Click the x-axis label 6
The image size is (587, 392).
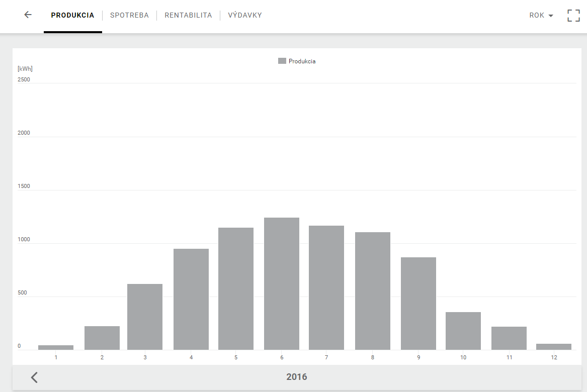(282, 358)
